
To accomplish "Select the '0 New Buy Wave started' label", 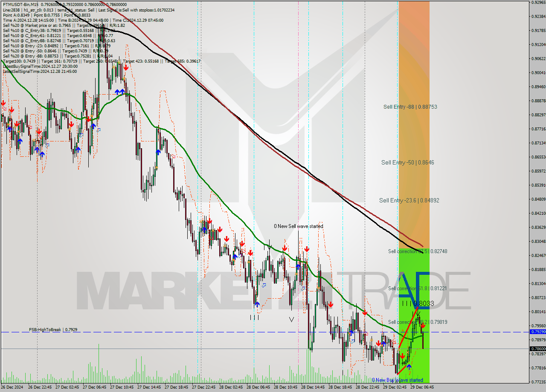I will pos(398,380).
